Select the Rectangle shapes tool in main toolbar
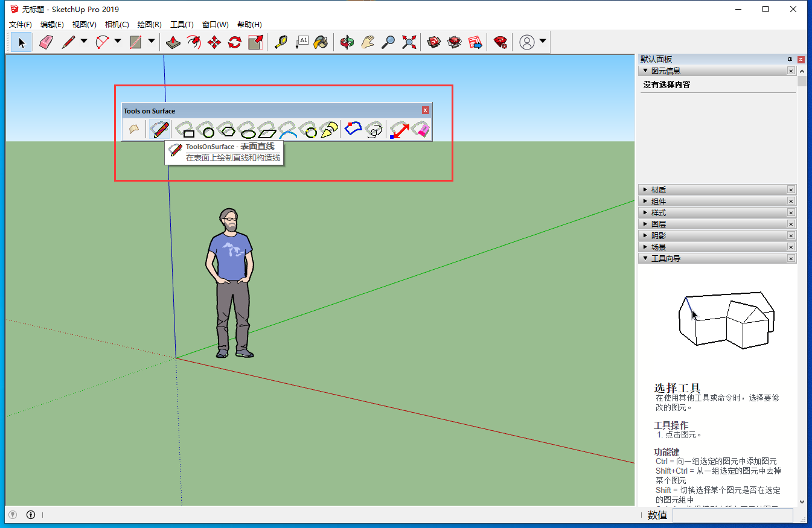Screen dimensions: 812x528 click(x=136, y=42)
